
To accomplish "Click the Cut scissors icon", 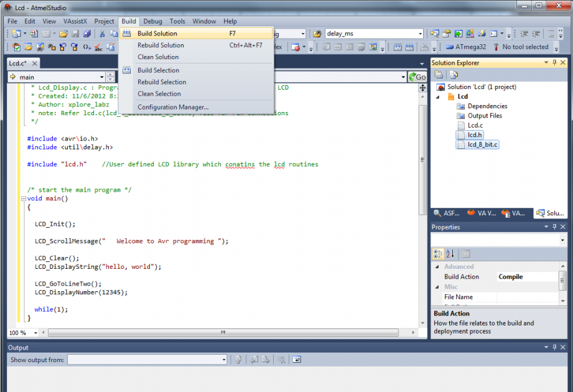I will click(102, 34).
